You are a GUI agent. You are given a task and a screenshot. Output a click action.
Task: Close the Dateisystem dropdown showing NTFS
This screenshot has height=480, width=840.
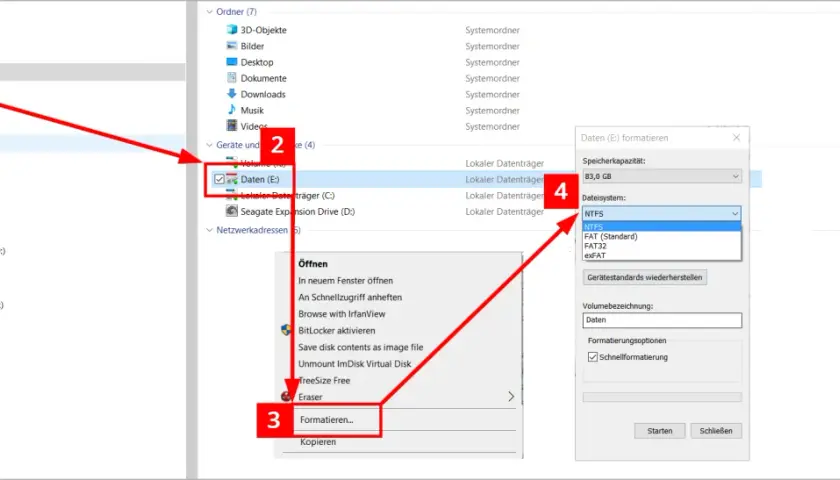pyautogui.click(x=662, y=213)
